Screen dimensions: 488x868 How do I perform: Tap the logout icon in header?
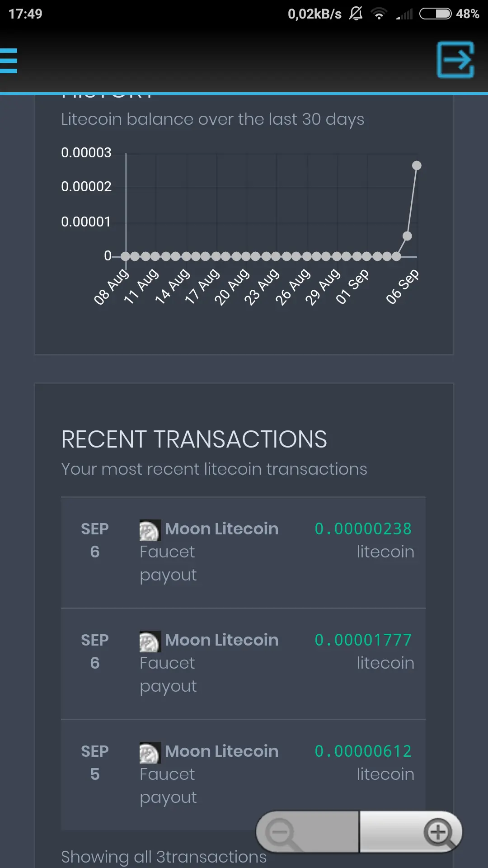click(x=455, y=60)
